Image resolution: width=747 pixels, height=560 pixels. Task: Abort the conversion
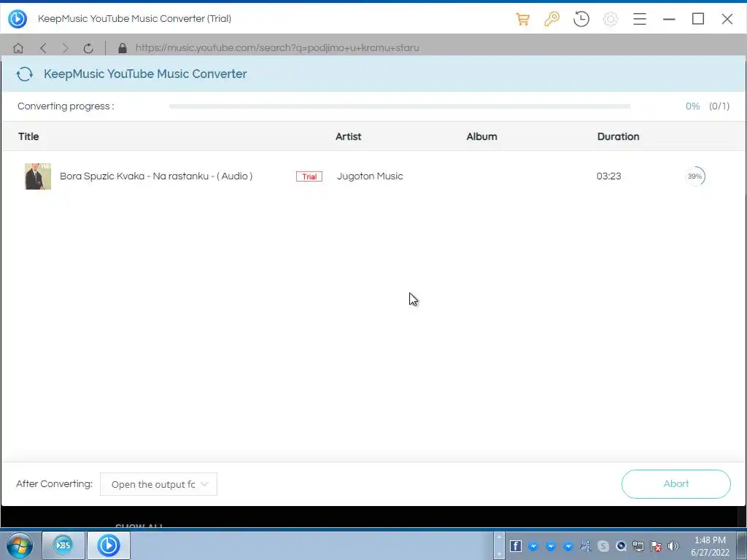point(676,484)
